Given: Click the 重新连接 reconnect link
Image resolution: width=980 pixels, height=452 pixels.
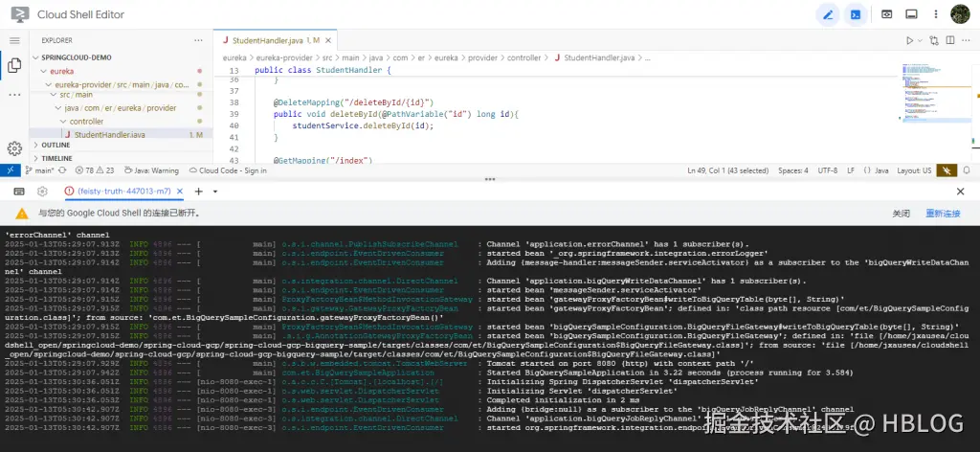Looking at the screenshot, I should (x=943, y=214).
